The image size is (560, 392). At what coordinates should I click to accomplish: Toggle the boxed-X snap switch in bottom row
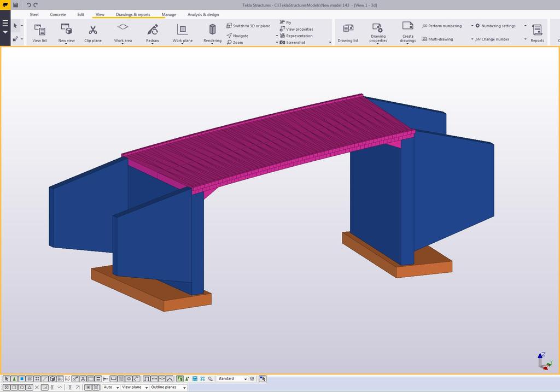point(7,388)
